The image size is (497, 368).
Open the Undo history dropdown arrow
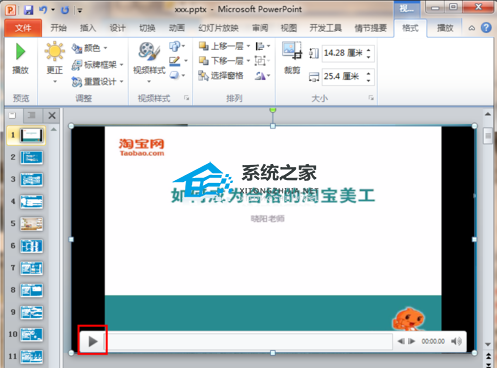(53, 10)
